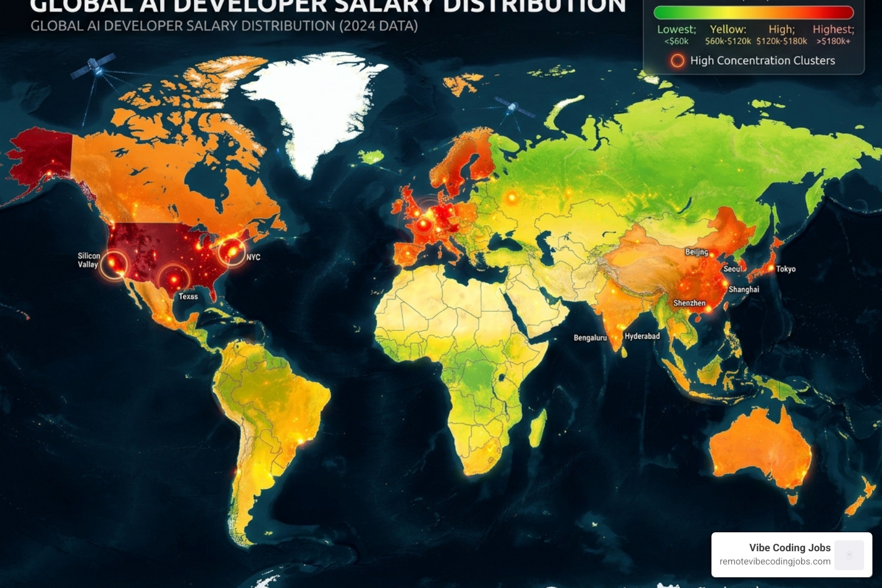This screenshot has width=882, height=588.
Task: Select the 'Hyderabad' map label
Action: 642,336
